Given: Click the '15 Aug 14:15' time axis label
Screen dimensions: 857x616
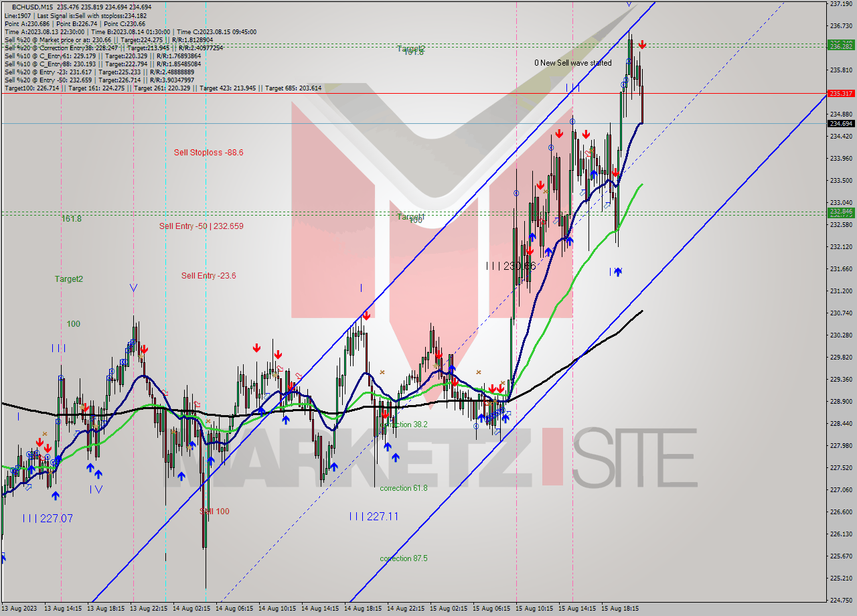Looking at the screenshot, I should [x=577, y=609].
